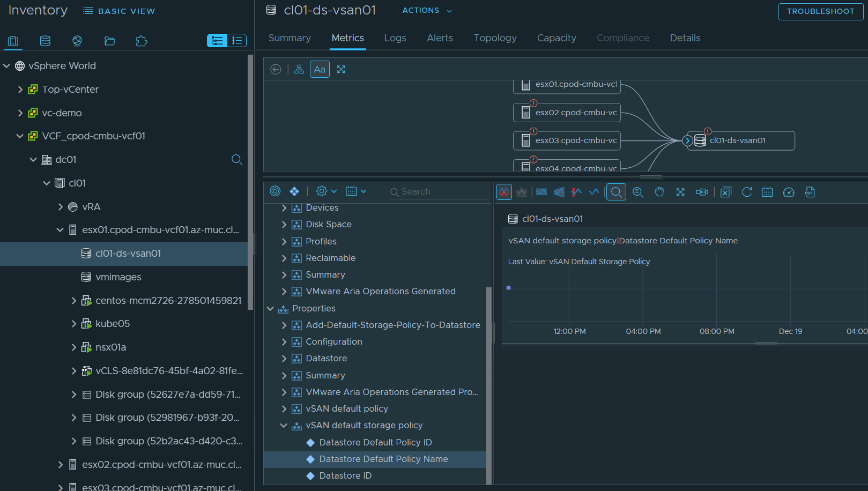Open the puzzle-piece integrations tab in Inventory

142,41
